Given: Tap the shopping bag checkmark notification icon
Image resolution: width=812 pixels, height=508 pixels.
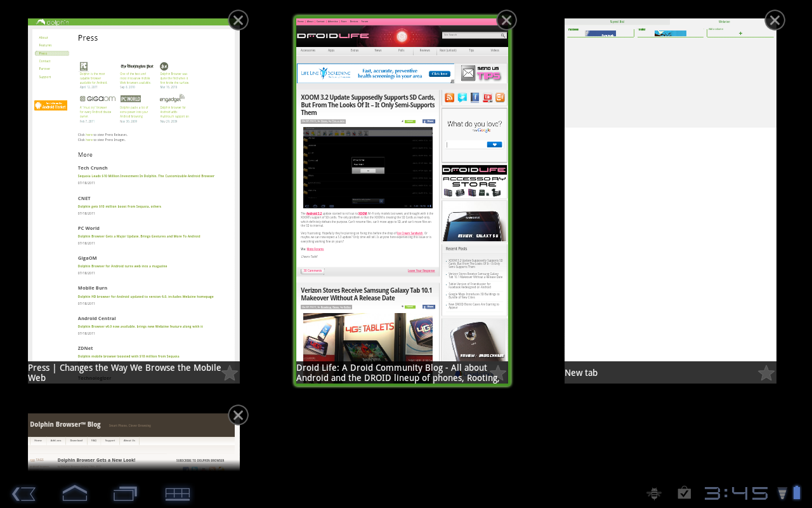Looking at the screenshot, I should click(x=684, y=493).
